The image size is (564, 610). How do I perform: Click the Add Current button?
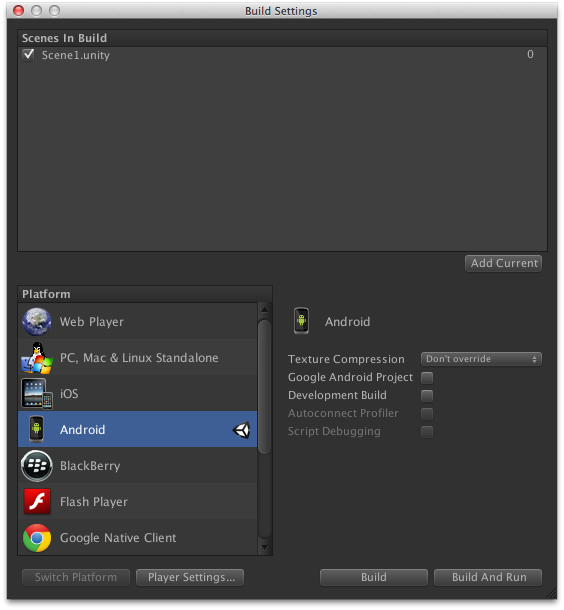pyautogui.click(x=503, y=263)
